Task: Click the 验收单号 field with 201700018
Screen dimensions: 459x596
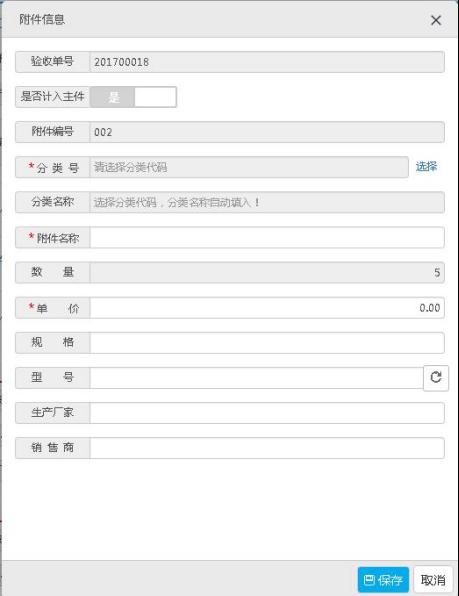Action: point(267,62)
